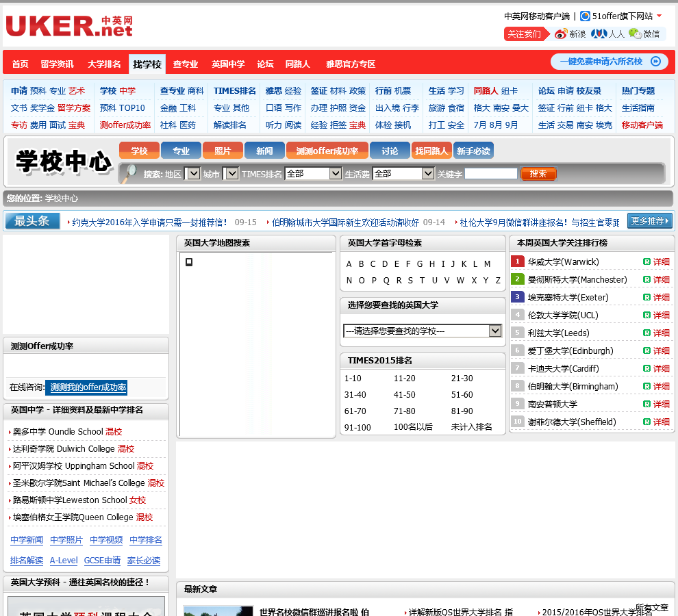Click green detail icon for Exeter row
This screenshot has width=678, height=616.
click(x=647, y=297)
